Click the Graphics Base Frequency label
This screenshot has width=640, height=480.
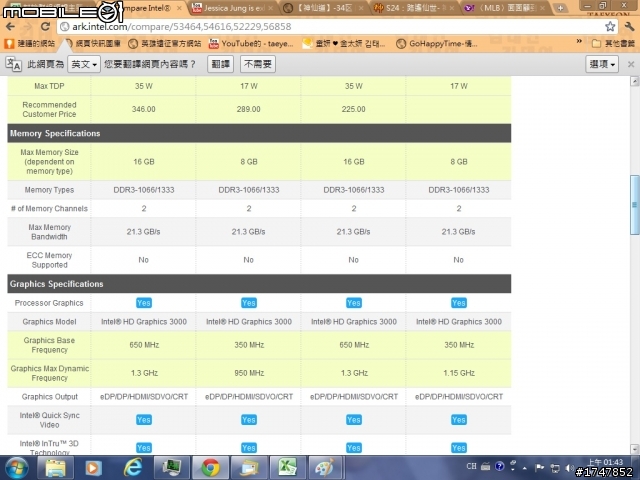pyautogui.click(x=49, y=345)
